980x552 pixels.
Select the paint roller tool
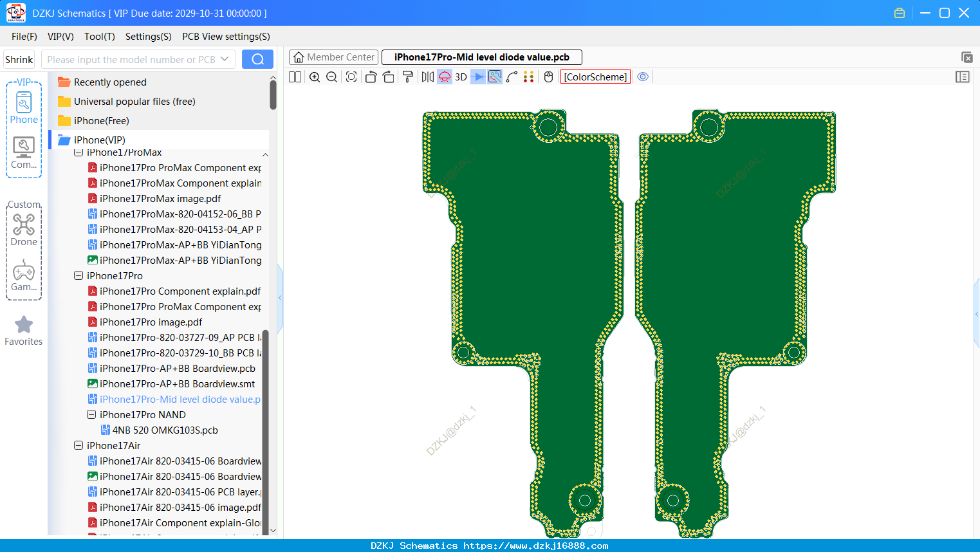tap(408, 77)
